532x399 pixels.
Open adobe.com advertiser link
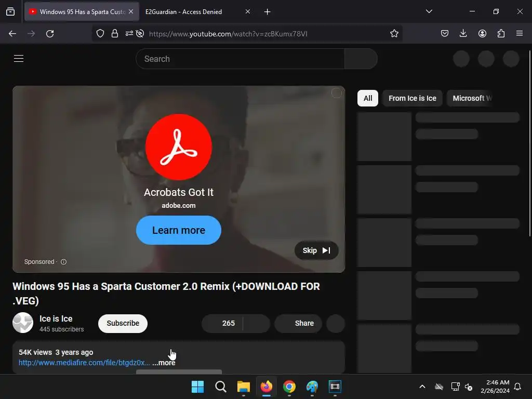179,206
